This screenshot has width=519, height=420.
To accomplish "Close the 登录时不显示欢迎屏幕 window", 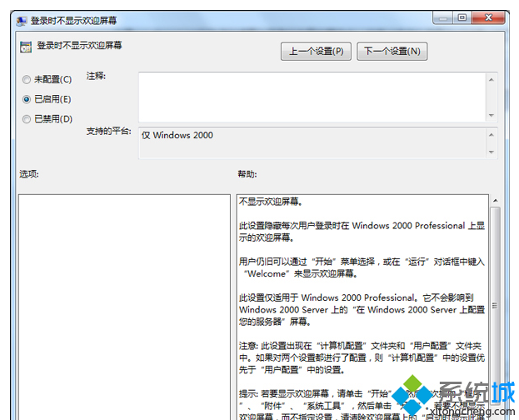I will click(x=488, y=17).
